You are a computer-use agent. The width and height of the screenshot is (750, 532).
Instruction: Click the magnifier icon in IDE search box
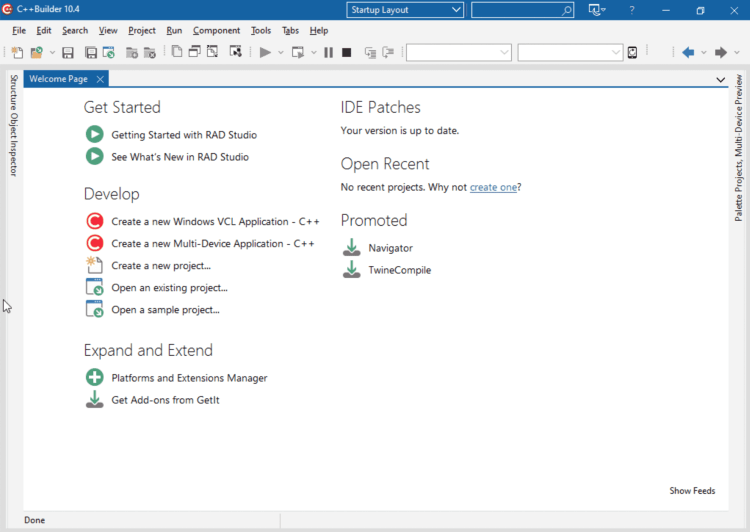[x=566, y=10]
